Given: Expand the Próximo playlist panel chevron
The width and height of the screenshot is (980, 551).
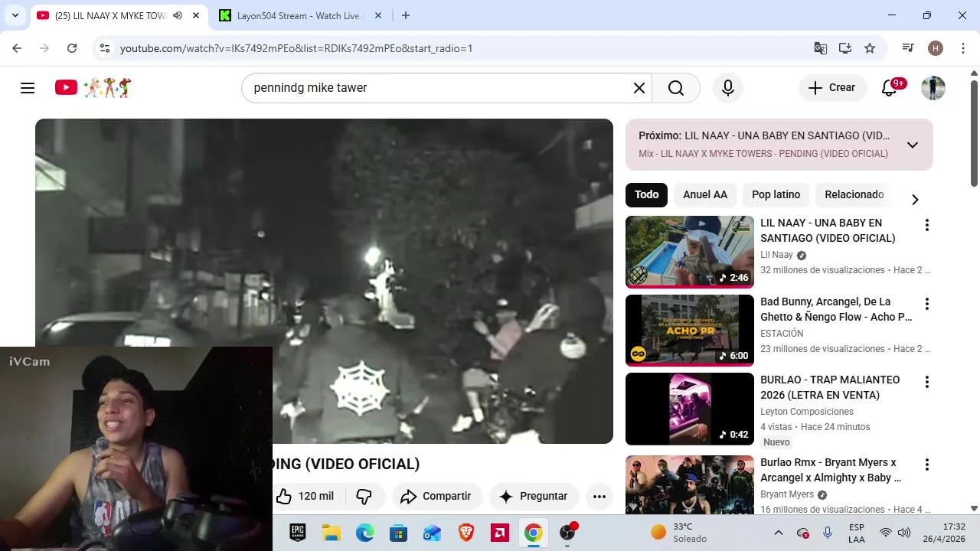Looking at the screenshot, I should (x=912, y=145).
